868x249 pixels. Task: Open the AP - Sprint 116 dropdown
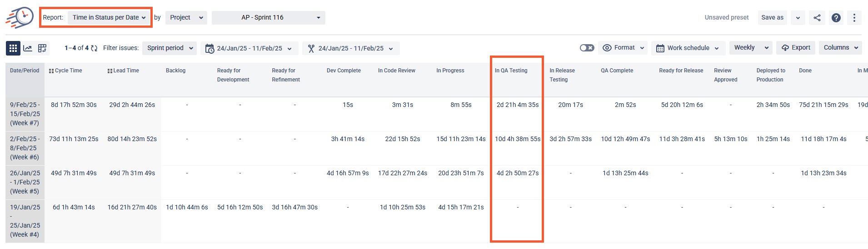[x=268, y=17]
